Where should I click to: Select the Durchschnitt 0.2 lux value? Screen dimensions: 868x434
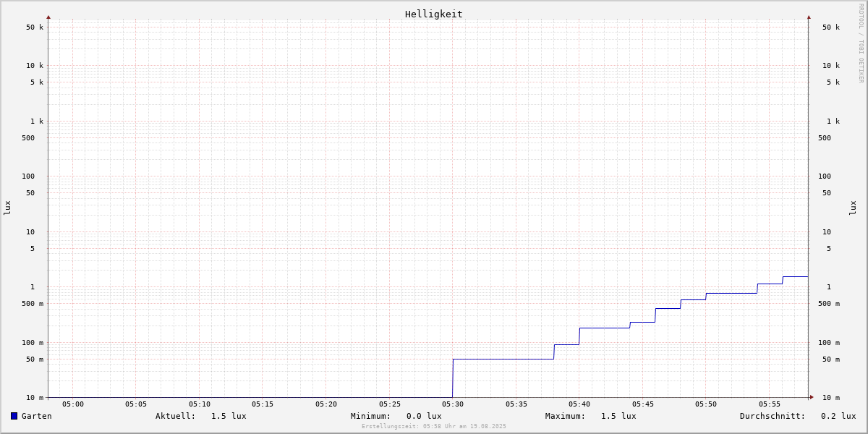838,416
